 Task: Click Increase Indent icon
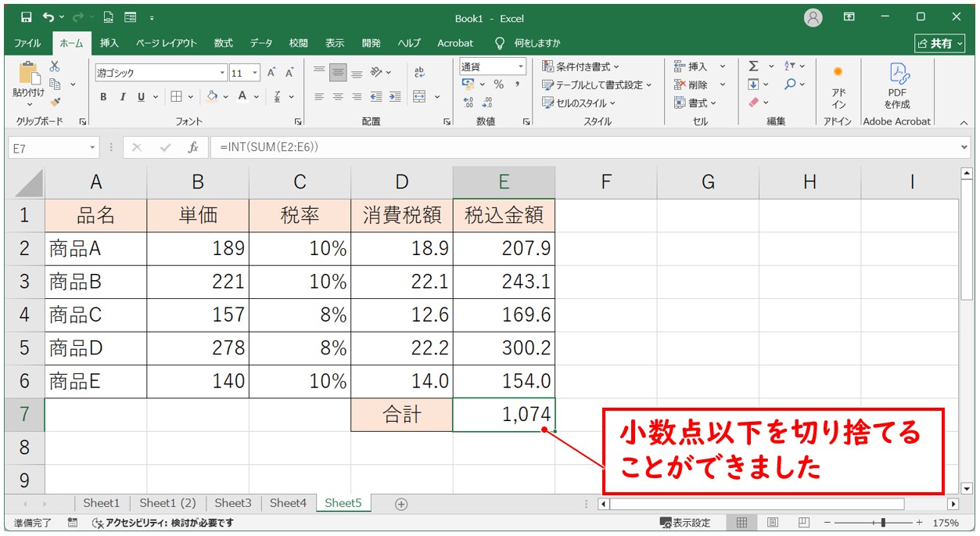(x=395, y=97)
